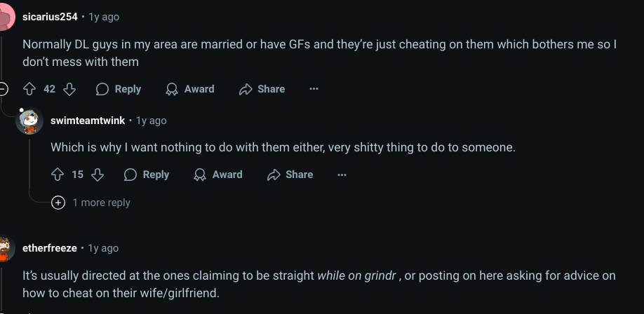Reply to swimteamtwink's comment

click(x=147, y=175)
